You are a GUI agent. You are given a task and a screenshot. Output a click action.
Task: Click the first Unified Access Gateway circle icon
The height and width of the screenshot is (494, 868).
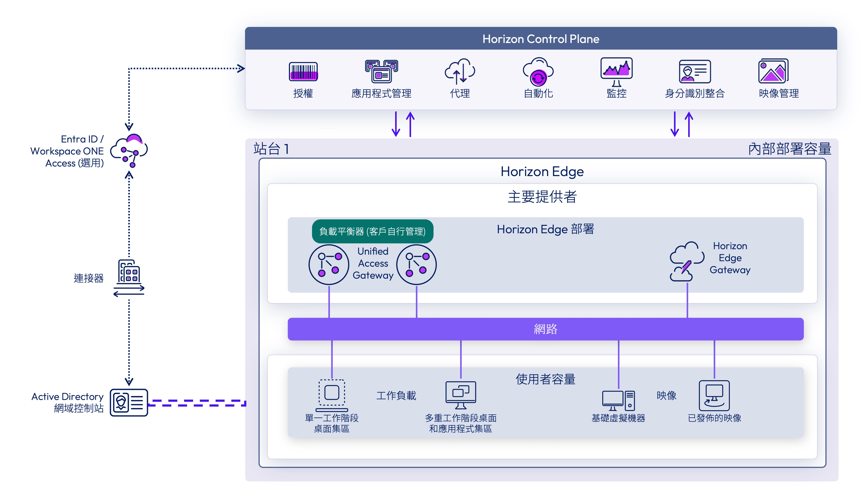329,265
